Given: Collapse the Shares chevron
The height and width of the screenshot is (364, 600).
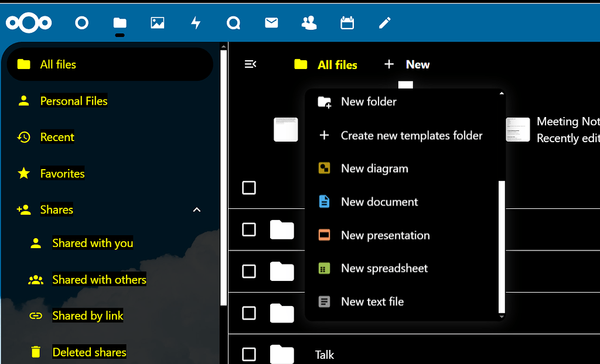Looking at the screenshot, I should [x=197, y=210].
